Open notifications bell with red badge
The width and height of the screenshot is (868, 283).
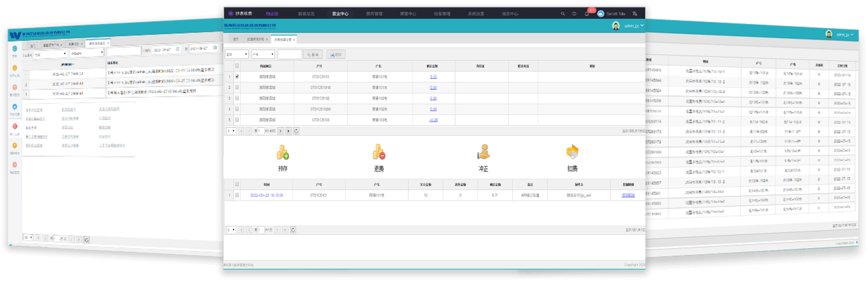[x=586, y=13]
